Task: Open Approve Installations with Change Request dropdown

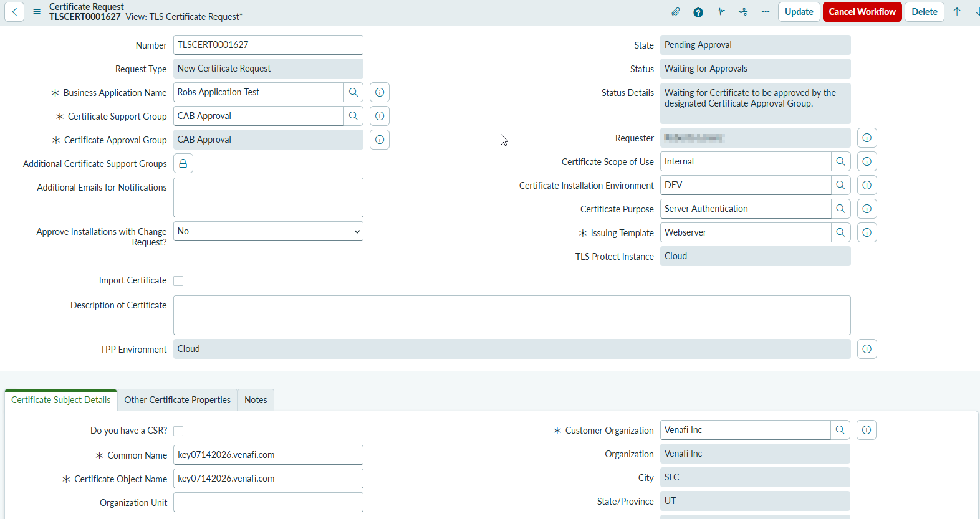Action: [x=268, y=231]
